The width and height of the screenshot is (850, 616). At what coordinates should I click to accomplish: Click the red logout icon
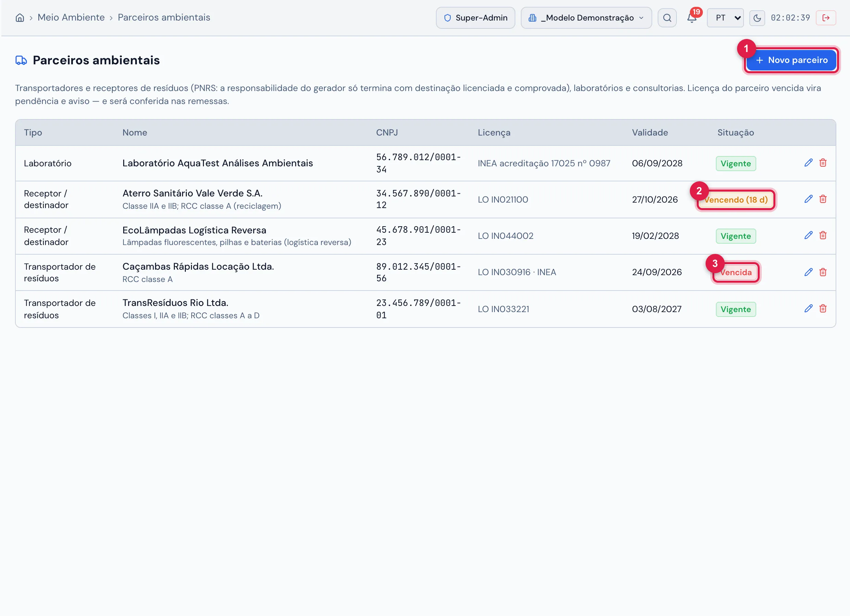coord(826,17)
